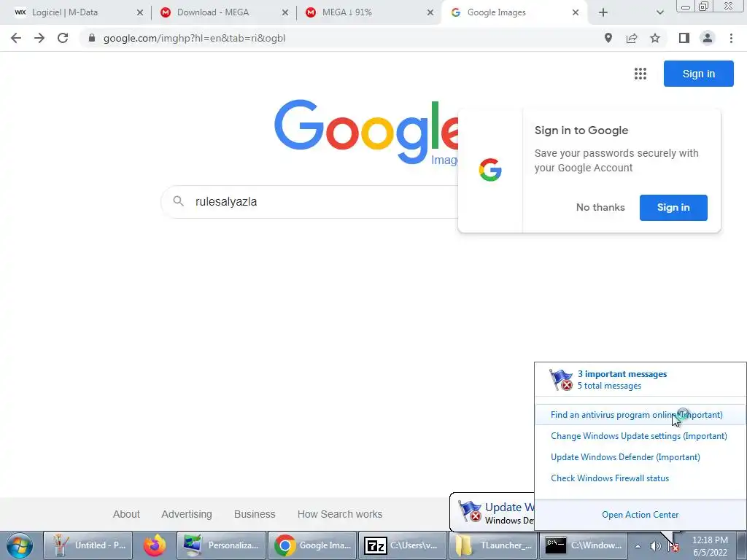Click the top-right Sign in button
The image size is (747, 560).
click(x=698, y=74)
